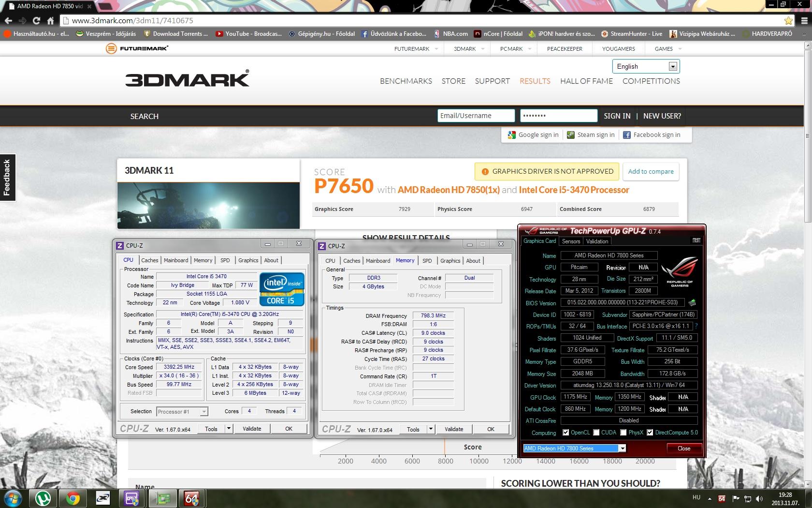This screenshot has height=508, width=812.
Task: Open the YouTube bookmark in bookmarks bar
Action: 248,34
